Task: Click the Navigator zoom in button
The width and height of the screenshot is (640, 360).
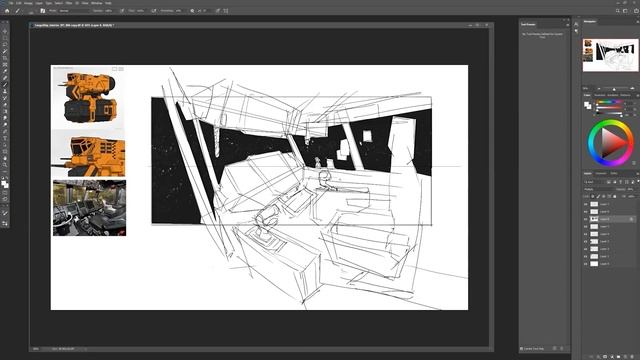Action: [632, 88]
